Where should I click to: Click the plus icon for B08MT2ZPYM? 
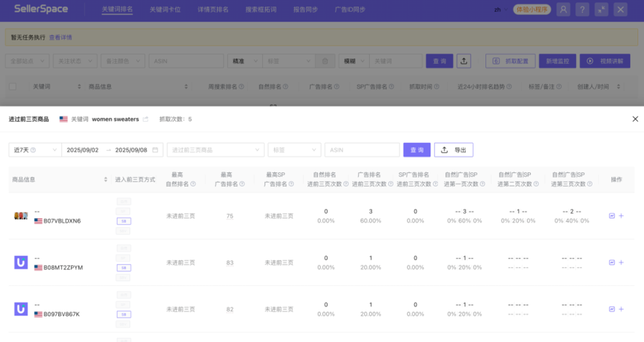click(621, 262)
